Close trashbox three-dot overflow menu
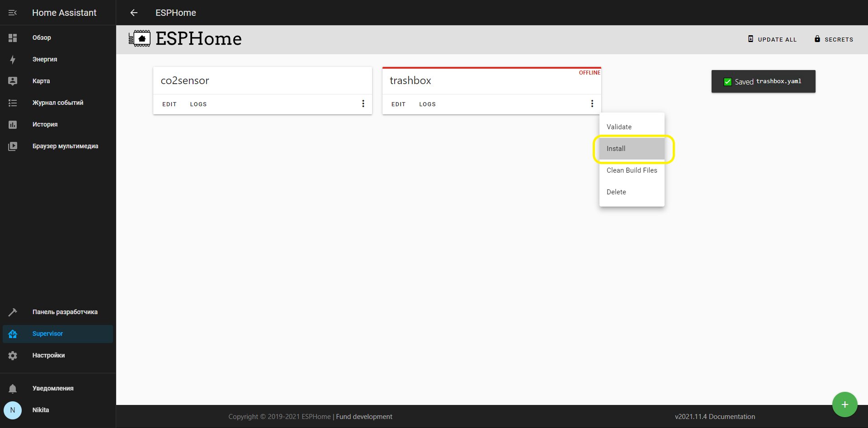Screen dimensions: 868x428 (592, 103)
